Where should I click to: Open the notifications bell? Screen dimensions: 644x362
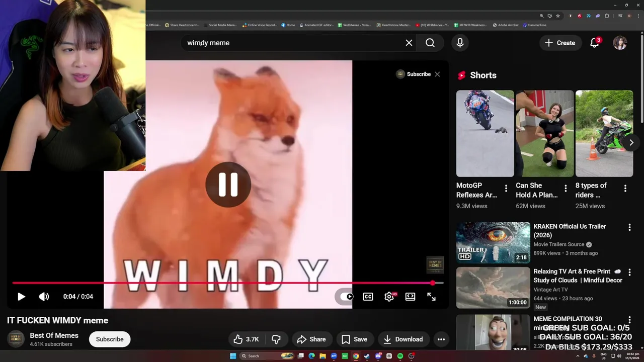click(x=595, y=43)
